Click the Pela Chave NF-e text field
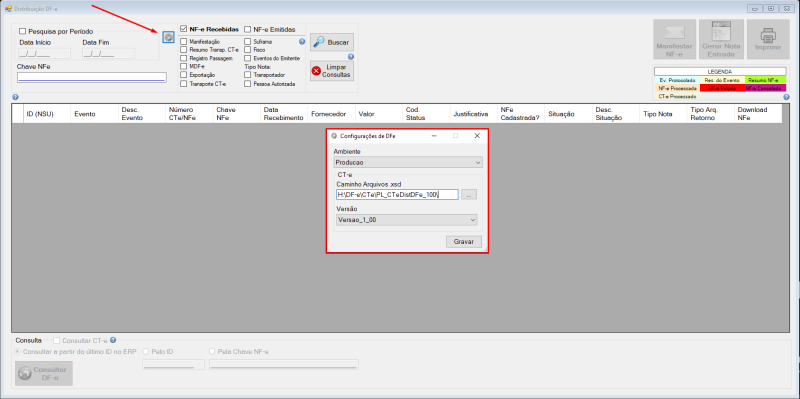Image resolution: width=800 pixels, height=399 pixels. click(284, 364)
